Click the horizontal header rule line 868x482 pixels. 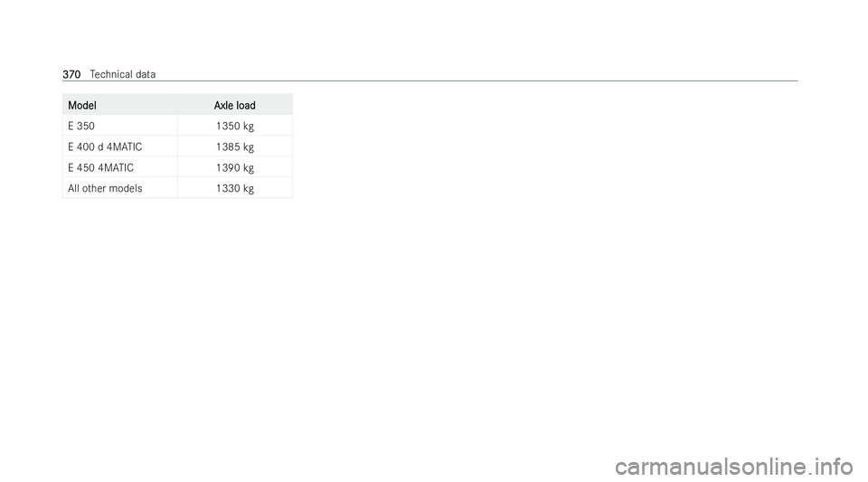(x=430, y=80)
